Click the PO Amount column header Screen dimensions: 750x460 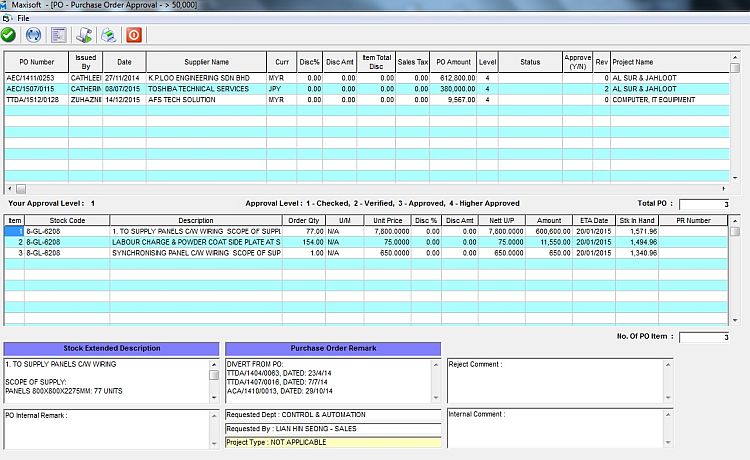tap(454, 61)
